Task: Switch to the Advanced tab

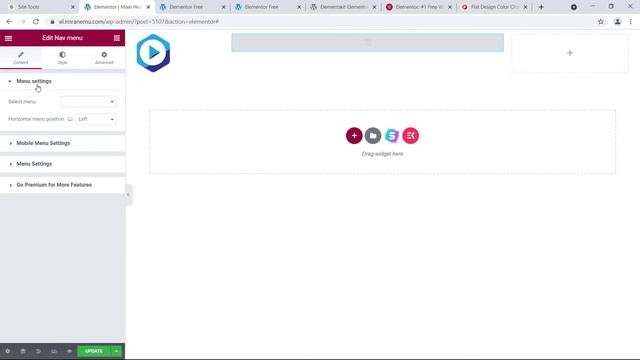Action: 104,58
